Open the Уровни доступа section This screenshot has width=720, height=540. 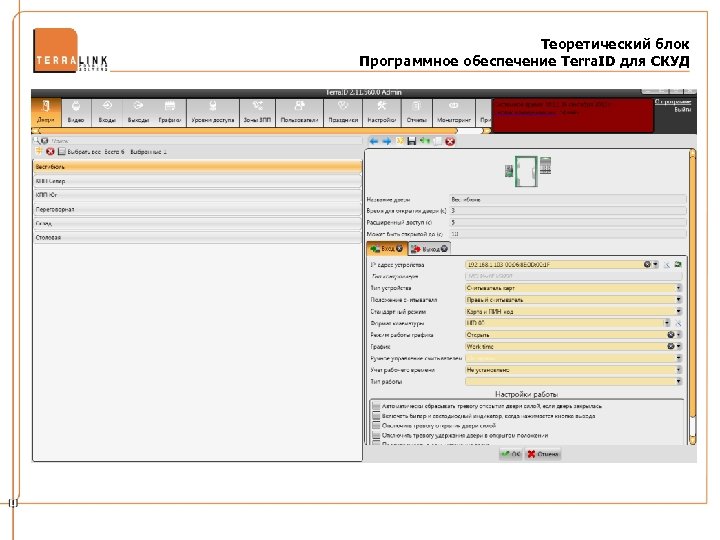click(213, 112)
